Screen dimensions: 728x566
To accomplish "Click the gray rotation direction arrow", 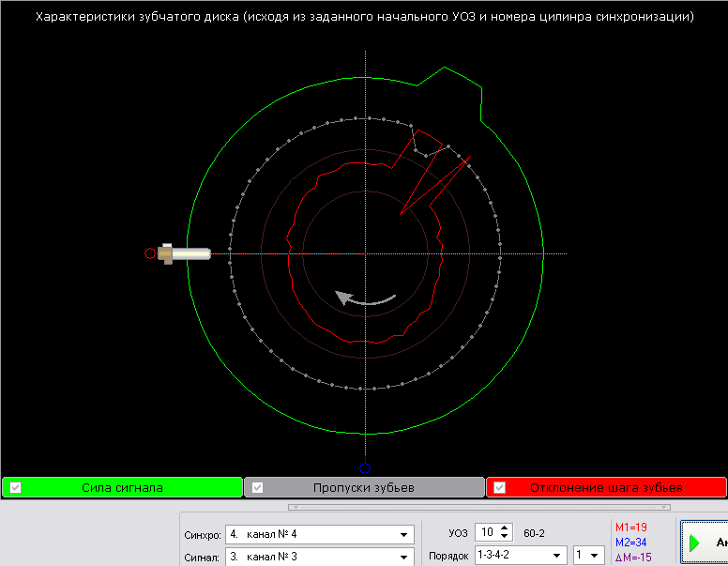I will (x=365, y=298).
